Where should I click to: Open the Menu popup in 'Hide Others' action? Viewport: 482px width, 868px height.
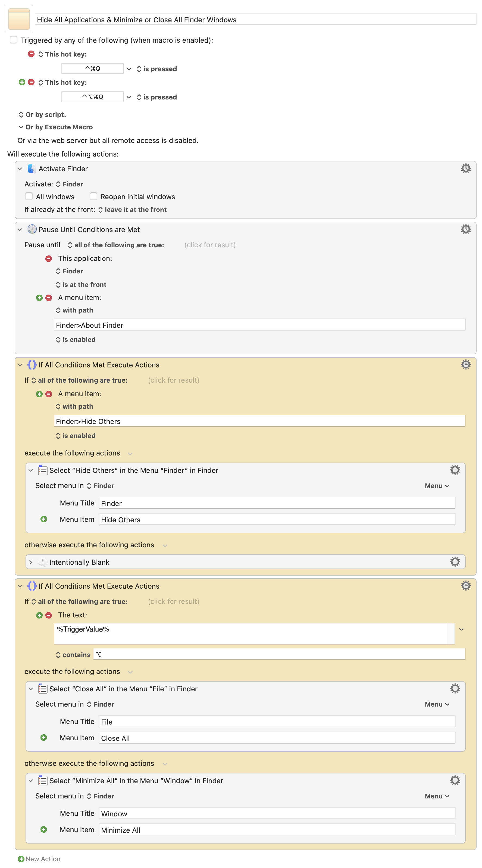coord(437,486)
